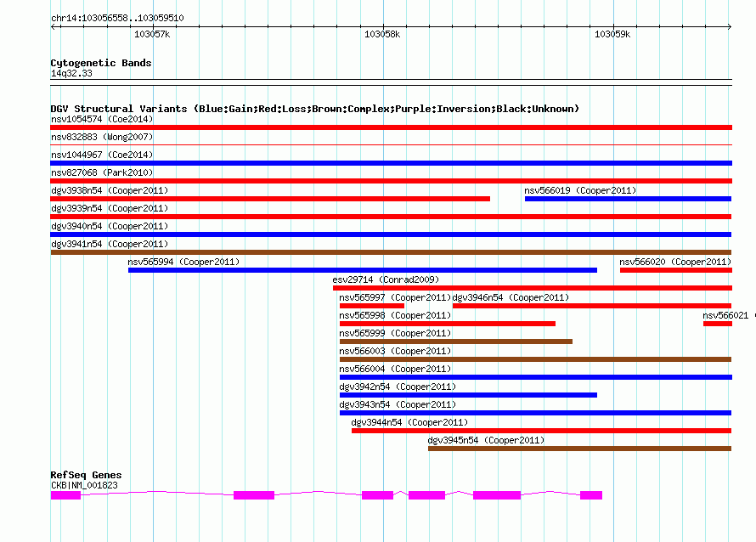Click the dgv3942n54 (Cooper2011) blue bar
Viewport: 756px width, 542px height.
click(468, 395)
